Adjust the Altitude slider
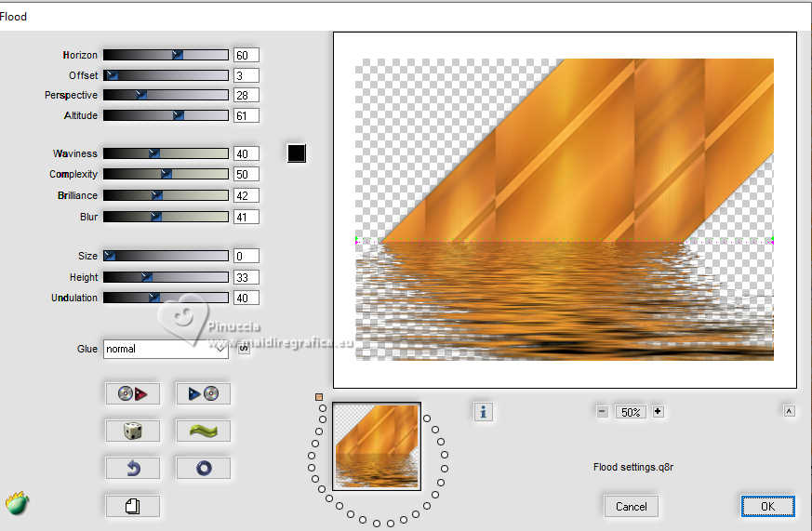The height and width of the screenshot is (531, 812). click(x=166, y=115)
